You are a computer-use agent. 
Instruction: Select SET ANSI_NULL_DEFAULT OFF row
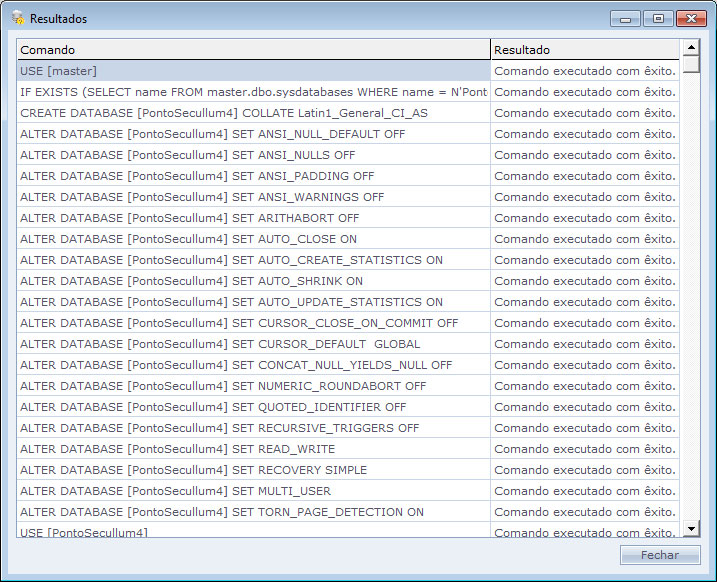coord(253,134)
